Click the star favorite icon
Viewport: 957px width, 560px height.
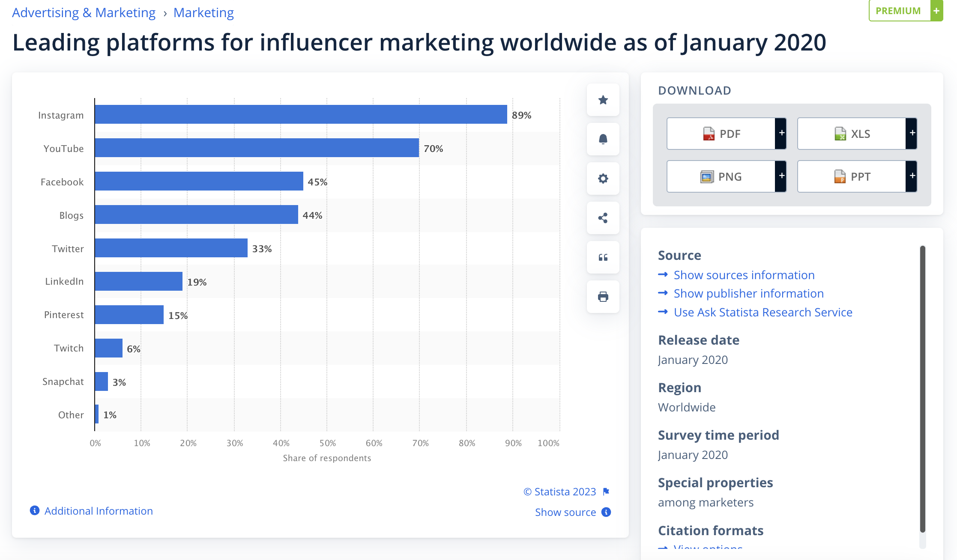click(603, 100)
